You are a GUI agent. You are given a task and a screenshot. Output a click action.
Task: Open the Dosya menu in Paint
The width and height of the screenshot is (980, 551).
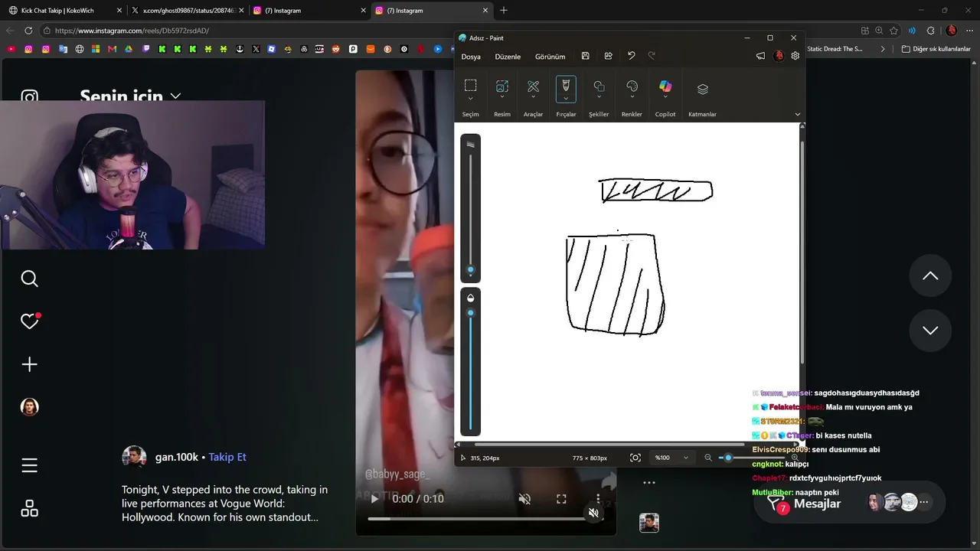471,57
